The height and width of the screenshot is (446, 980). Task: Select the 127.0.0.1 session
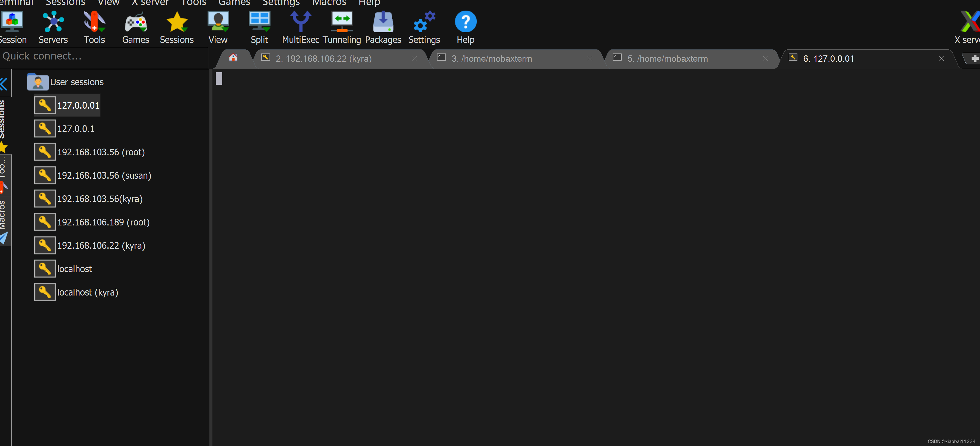tap(76, 129)
